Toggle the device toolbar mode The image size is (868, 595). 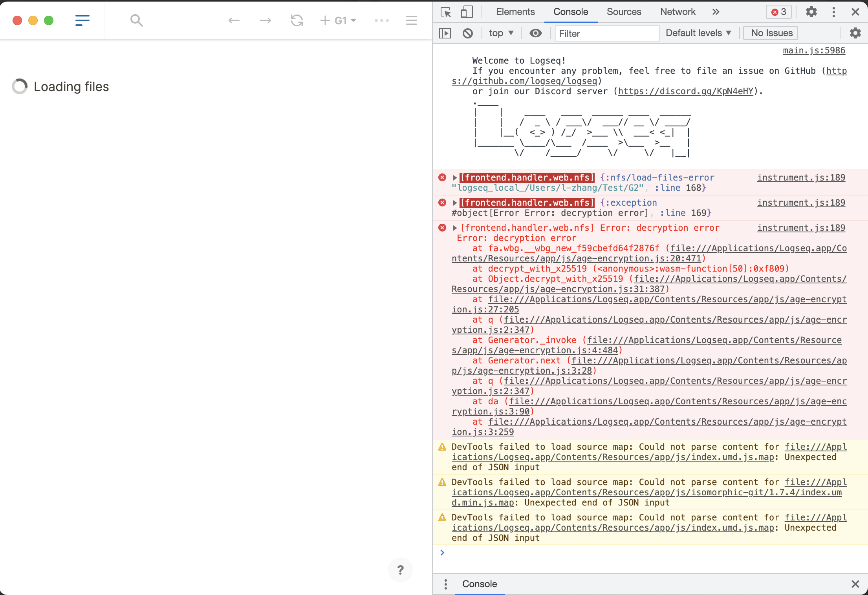click(467, 12)
